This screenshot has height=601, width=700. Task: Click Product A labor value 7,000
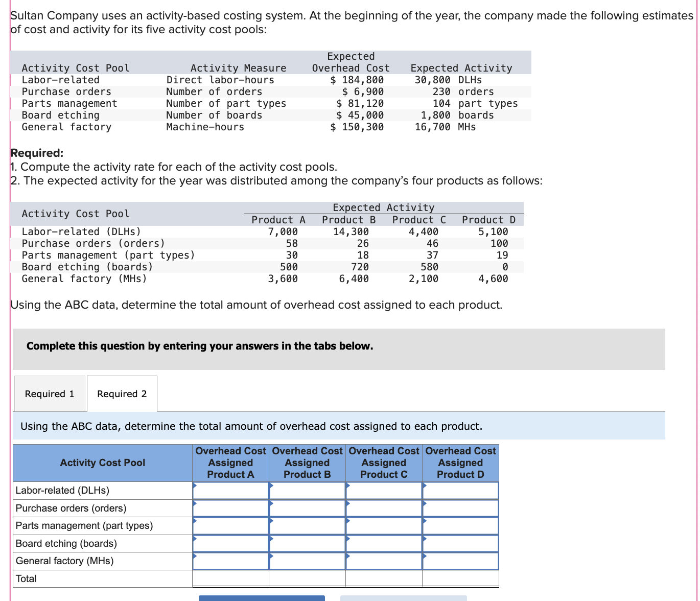283,232
